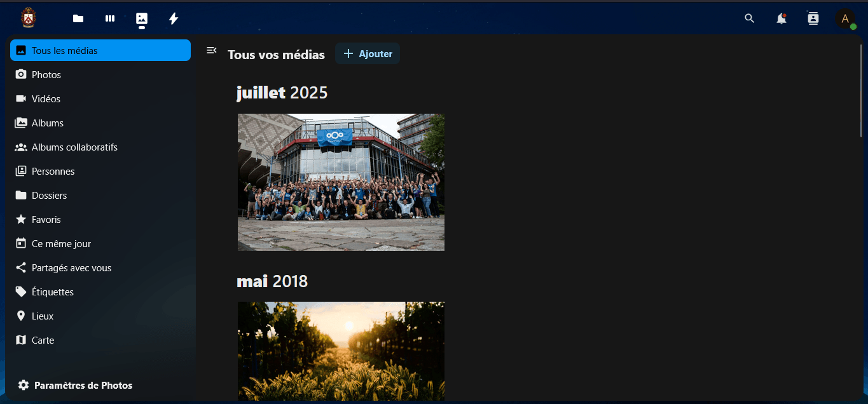868x404 pixels.
Task: Collapse the navigation sidebar toggle
Action: [212, 50]
